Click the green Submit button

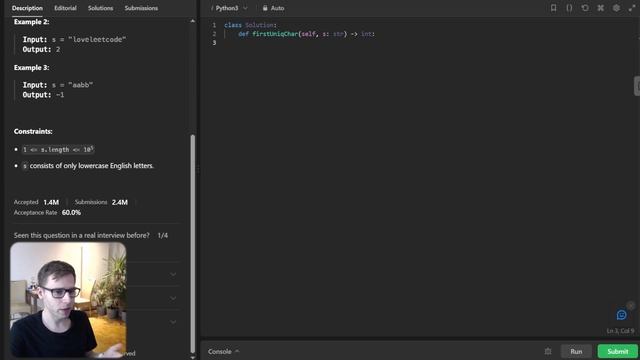point(618,351)
